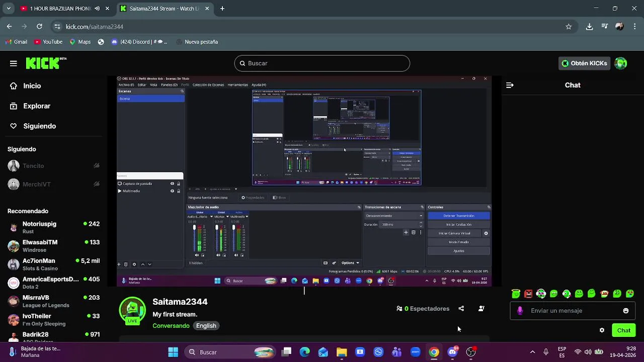The height and width of the screenshot is (362, 644).
Task: Toggle the Multimedia source lock in streamed OBS
Action: 179,191
